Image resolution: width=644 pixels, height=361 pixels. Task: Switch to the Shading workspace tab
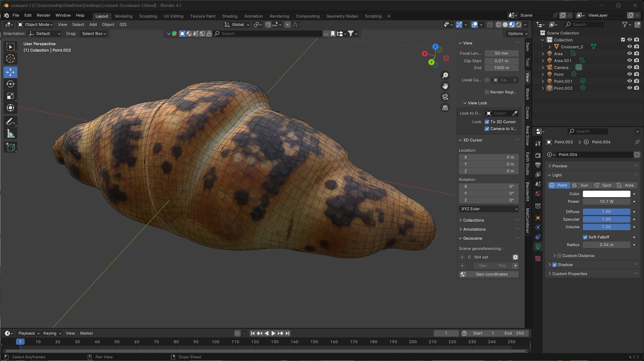click(x=229, y=16)
